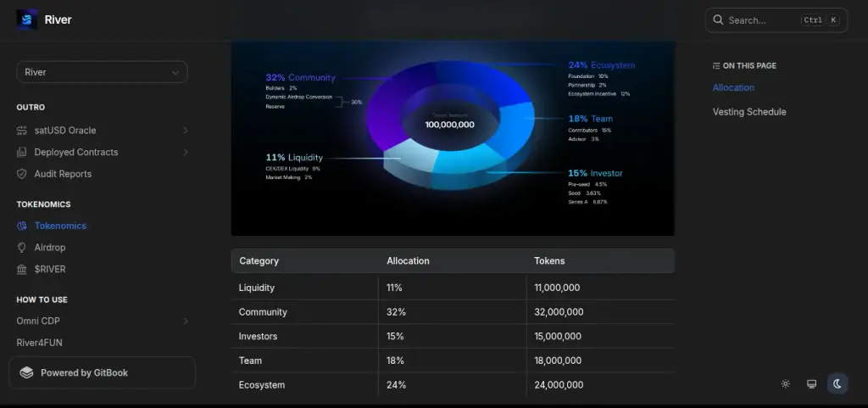Open the $RIVER page
The width and height of the screenshot is (868, 408).
point(50,269)
